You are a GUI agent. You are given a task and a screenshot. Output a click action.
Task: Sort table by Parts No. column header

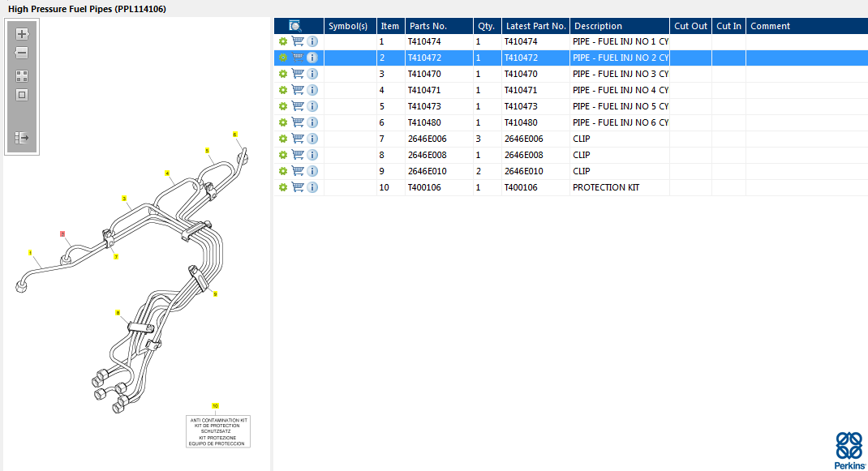438,26
